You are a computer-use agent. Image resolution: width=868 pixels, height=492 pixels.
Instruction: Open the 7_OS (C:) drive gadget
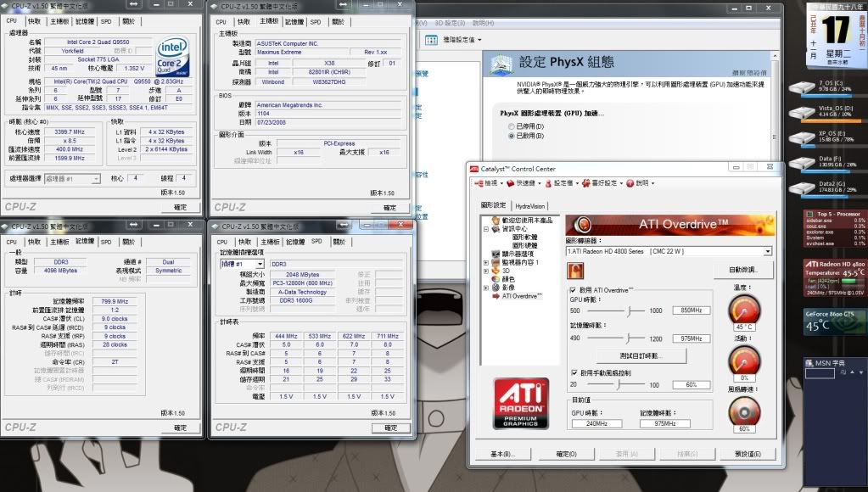pos(826,87)
